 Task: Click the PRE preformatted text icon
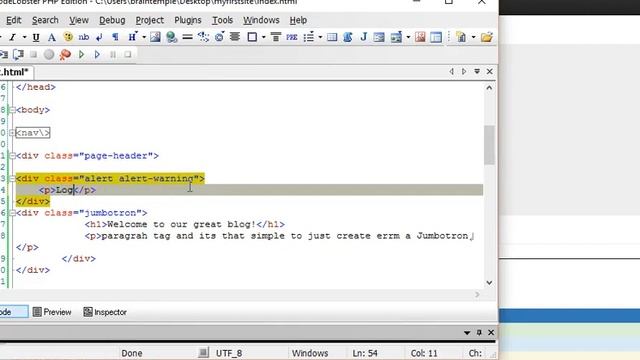click(291, 38)
